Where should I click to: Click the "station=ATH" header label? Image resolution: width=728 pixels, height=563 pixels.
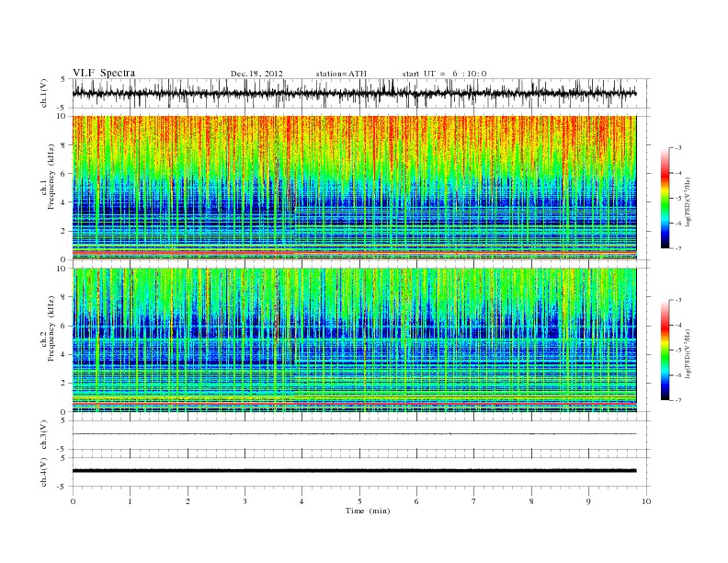tap(341, 74)
